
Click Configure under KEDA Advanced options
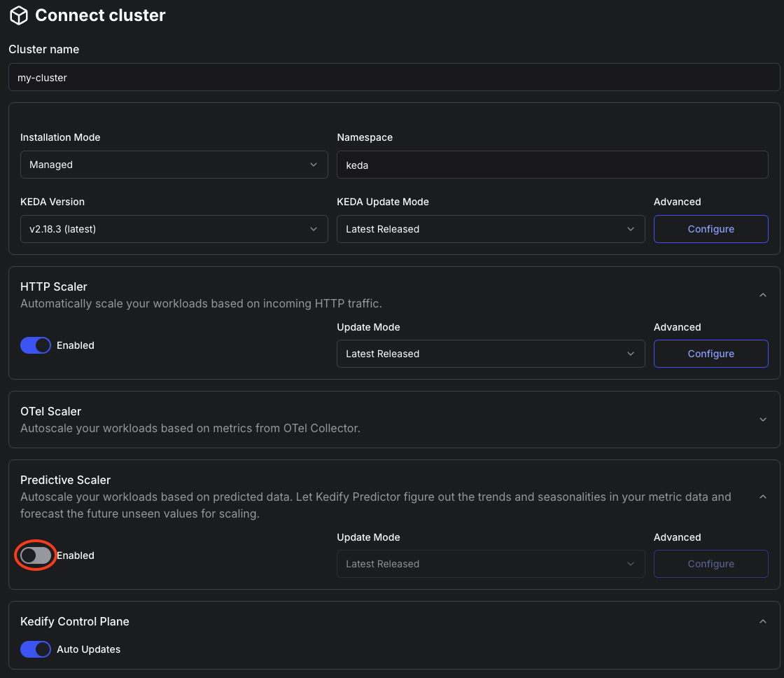click(x=710, y=229)
